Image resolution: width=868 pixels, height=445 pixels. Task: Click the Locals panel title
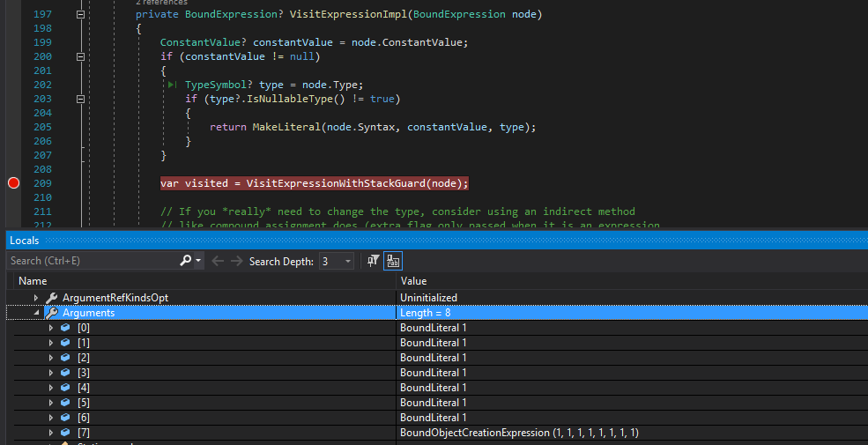(25, 241)
